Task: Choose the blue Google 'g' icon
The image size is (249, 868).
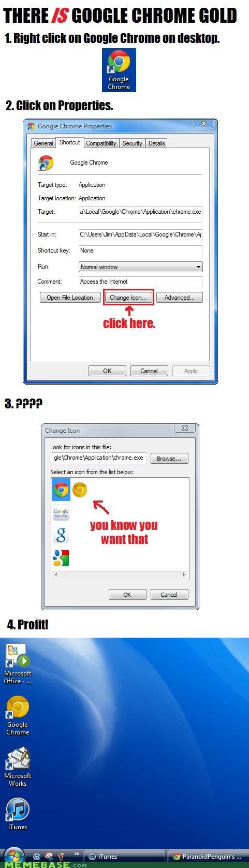Action: [x=61, y=535]
